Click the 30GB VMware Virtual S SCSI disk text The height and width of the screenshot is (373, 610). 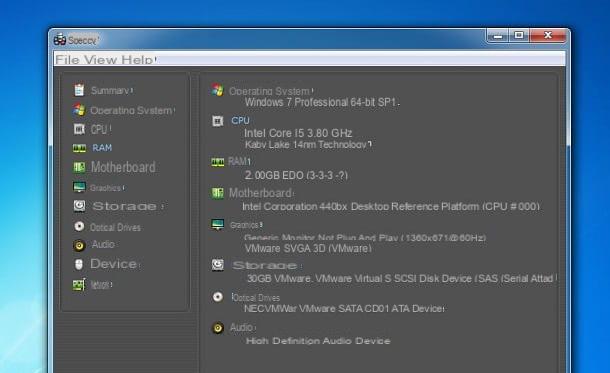click(401, 278)
